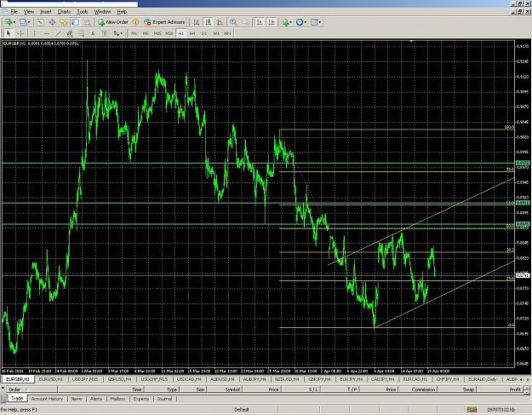
Task: Toggle the Data Window crosshair icon
Action: [x=52, y=22]
